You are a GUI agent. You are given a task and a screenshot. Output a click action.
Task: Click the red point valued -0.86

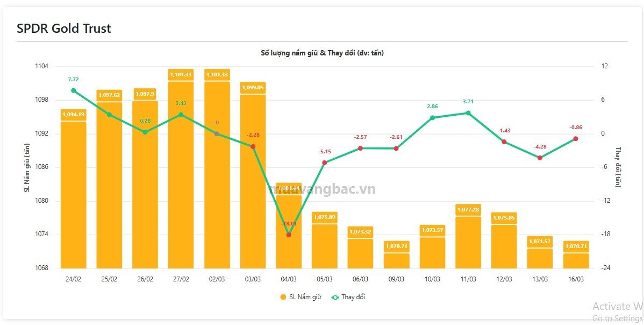576,138
